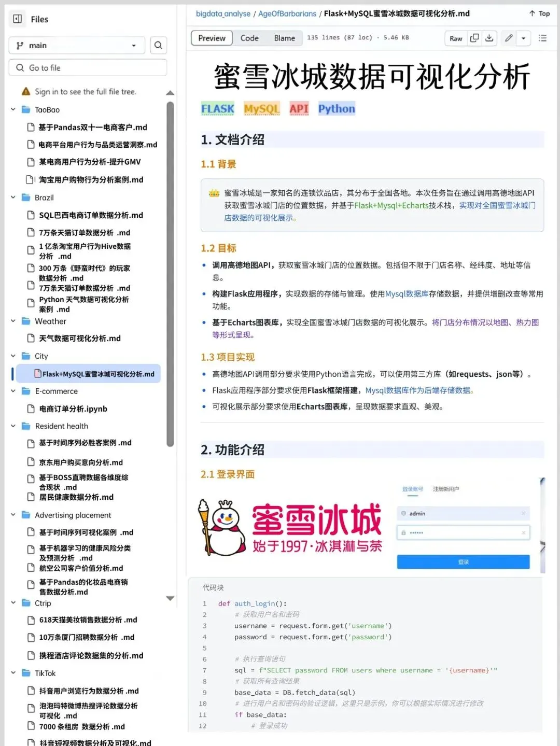This screenshot has width=560, height=746.
Task: Collapse the file tree sidebar panel icon
Action: click(18, 19)
